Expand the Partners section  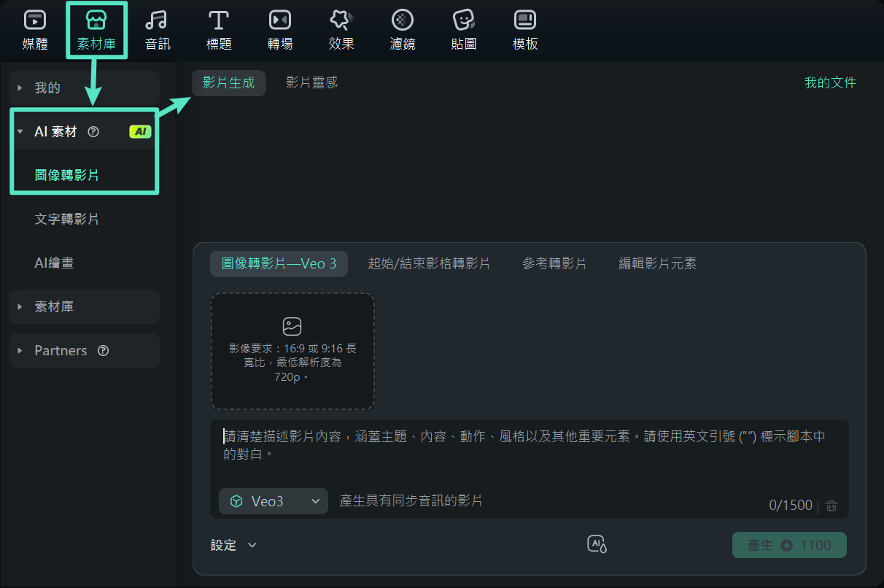click(61, 350)
